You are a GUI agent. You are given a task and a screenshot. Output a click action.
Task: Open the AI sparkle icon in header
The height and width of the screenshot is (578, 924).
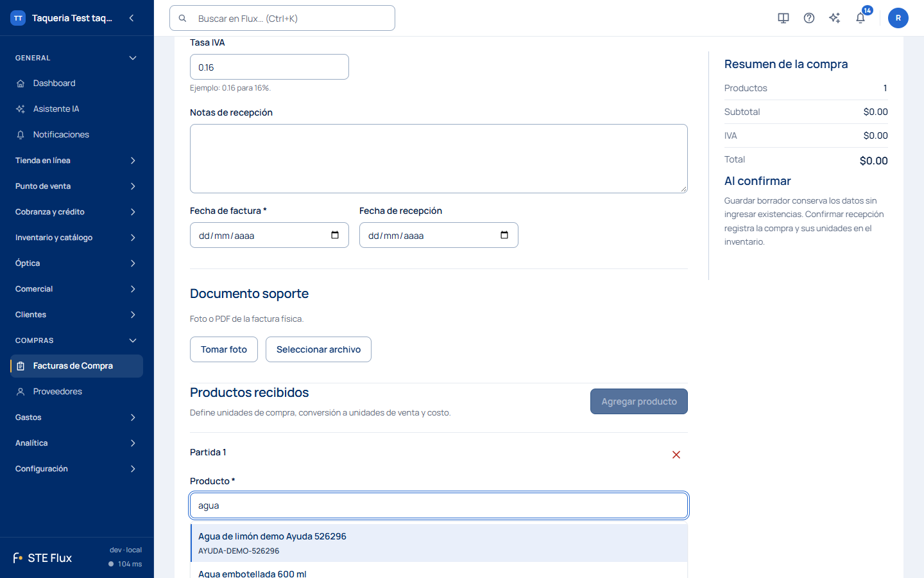tap(835, 18)
